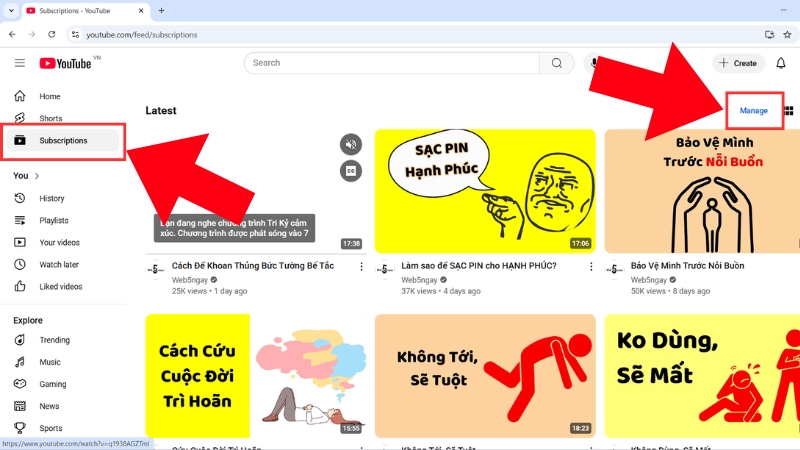Click the News newspaper icon
800x450 pixels.
tap(19, 406)
